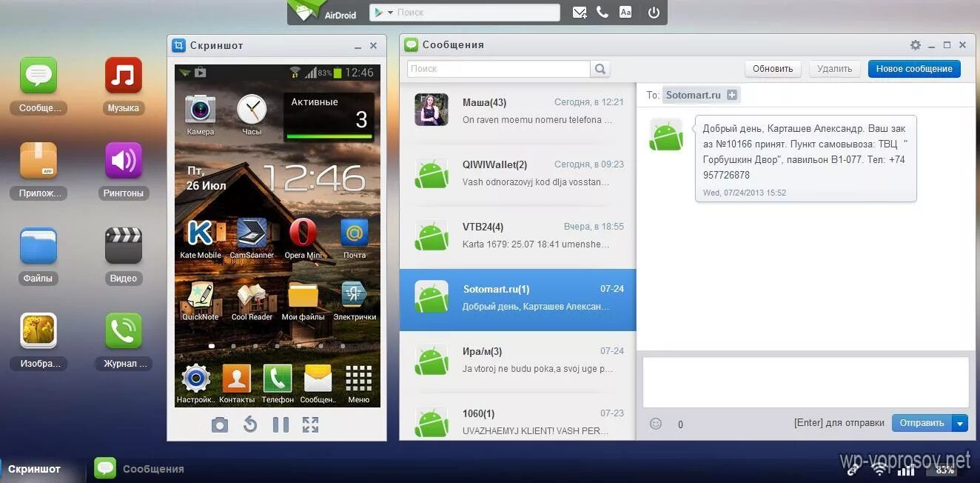Take a screenshot with the camera icon
This screenshot has height=483, width=980.
point(219,424)
